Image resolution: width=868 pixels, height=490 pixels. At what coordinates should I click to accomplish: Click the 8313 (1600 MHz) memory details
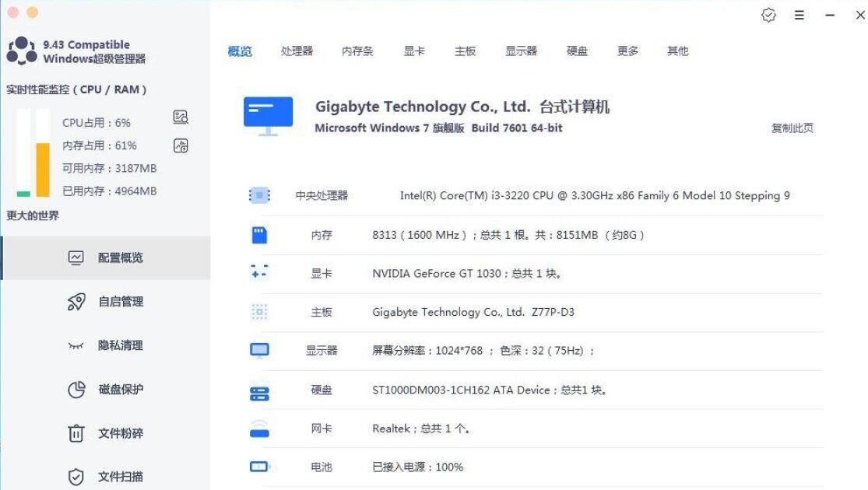pyautogui.click(x=508, y=235)
